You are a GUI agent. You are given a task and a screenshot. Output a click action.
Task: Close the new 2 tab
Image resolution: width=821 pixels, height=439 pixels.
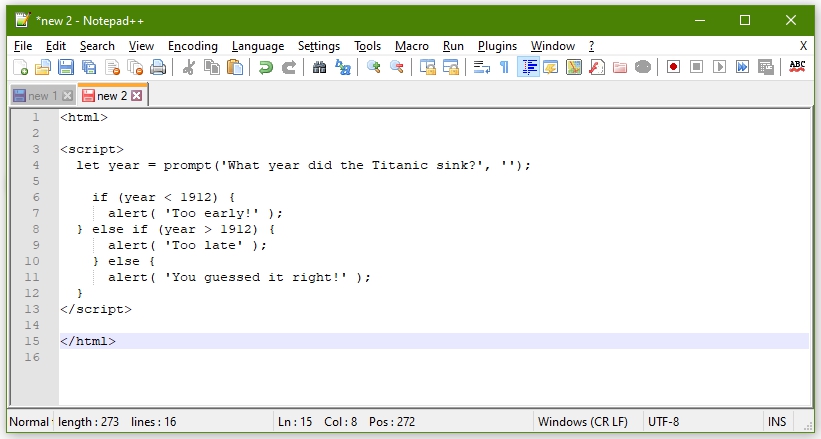coord(137,95)
